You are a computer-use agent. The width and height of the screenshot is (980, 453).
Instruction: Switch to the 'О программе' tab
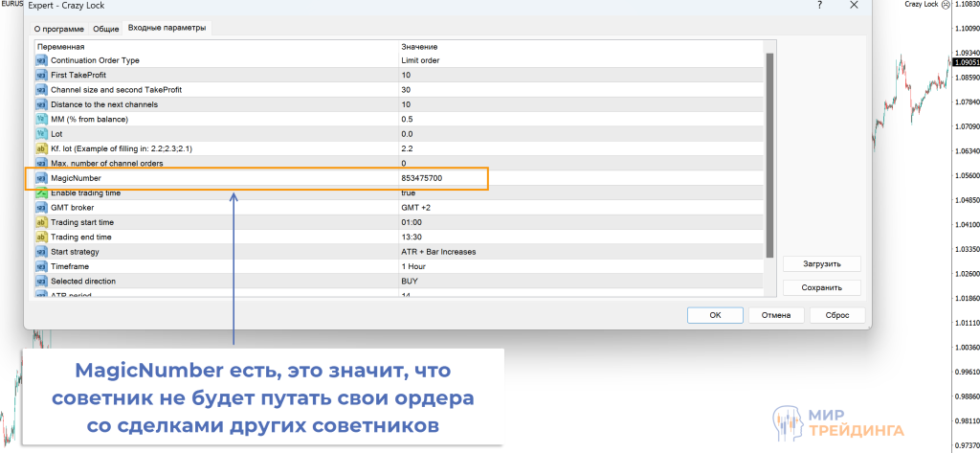[59, 29]
